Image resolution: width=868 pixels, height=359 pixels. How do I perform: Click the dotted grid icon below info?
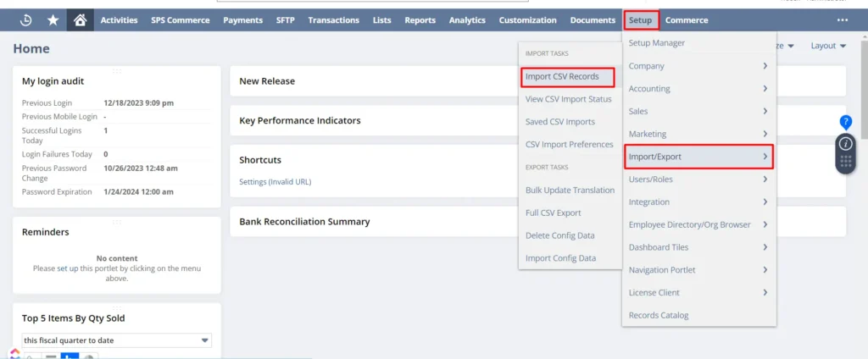point(845,162)
